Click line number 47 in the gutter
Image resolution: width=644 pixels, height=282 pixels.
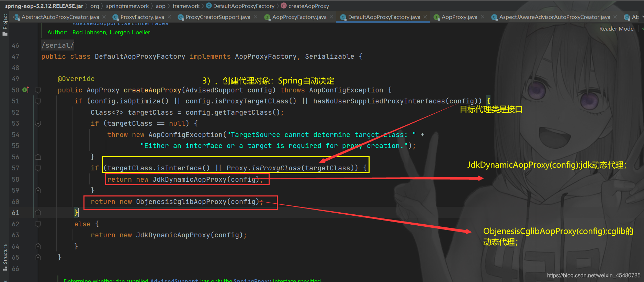click(15, 57)
